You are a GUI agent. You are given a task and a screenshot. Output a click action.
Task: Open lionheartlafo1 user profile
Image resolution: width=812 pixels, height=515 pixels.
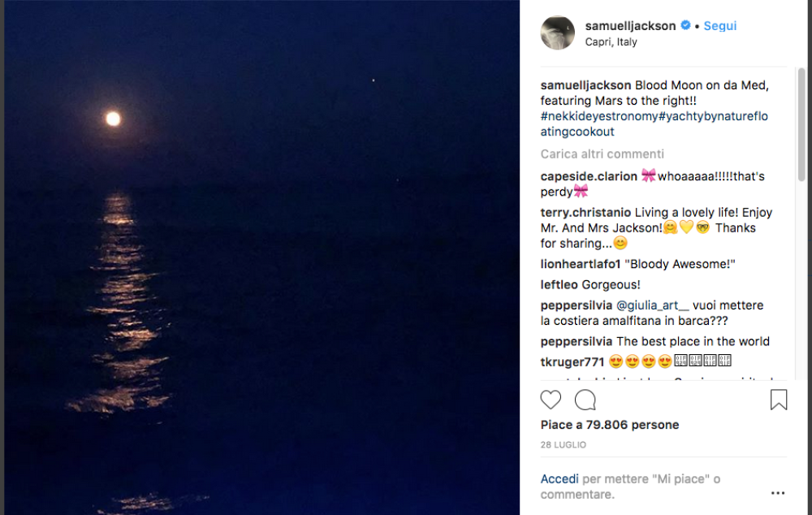click(x=581, y=264)
